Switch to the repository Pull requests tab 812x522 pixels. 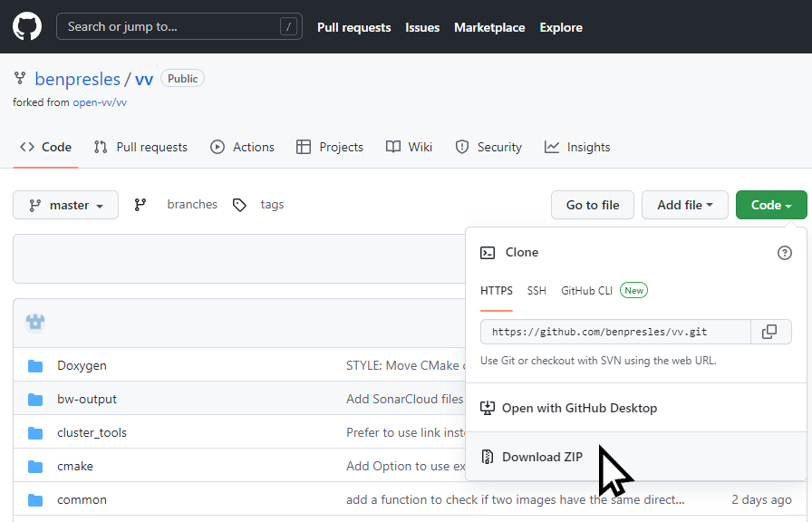pyautogui.click(x=140, y=147)
